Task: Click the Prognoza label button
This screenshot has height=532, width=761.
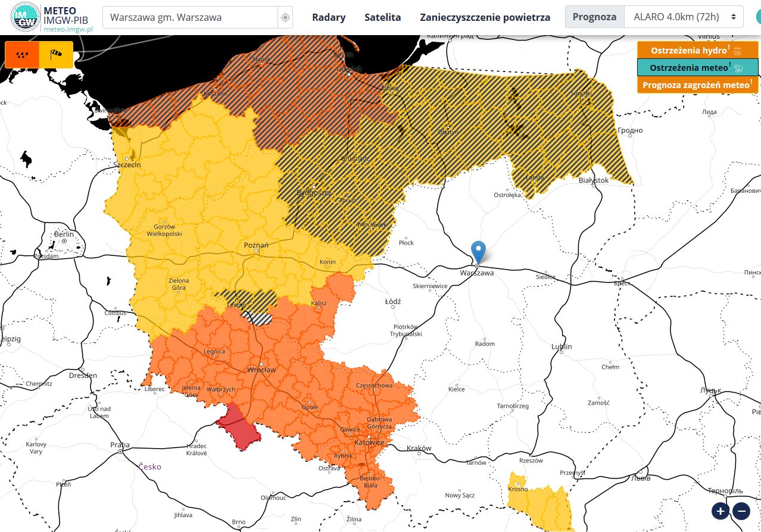Action: coord(594,17)
